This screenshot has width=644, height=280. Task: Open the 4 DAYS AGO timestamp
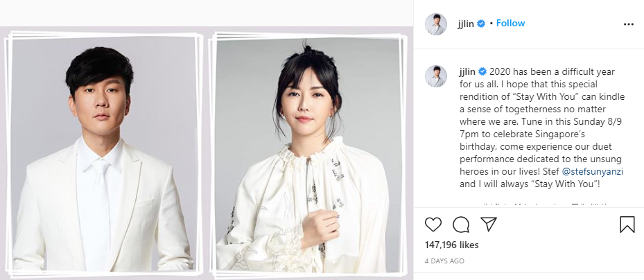tap(444, 261)
